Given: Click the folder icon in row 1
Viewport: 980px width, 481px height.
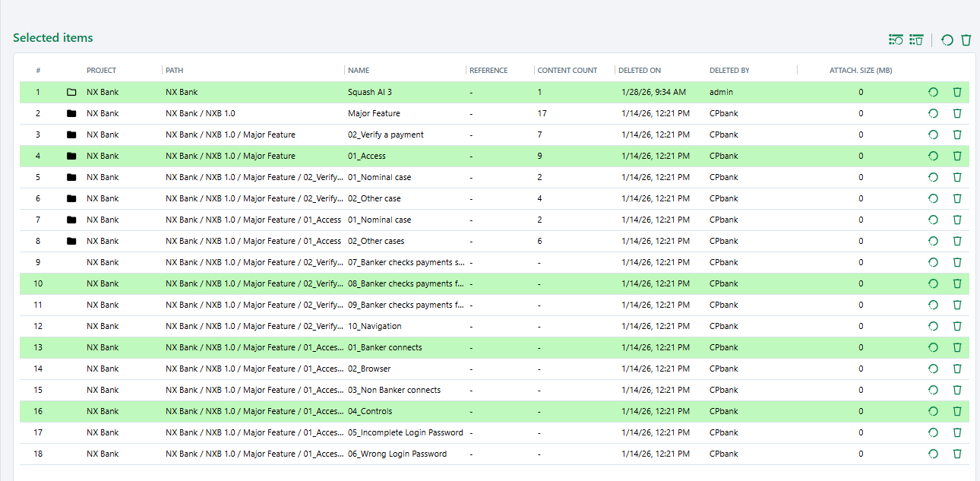Looking at the screenshot, I should [x=71, y=92].
